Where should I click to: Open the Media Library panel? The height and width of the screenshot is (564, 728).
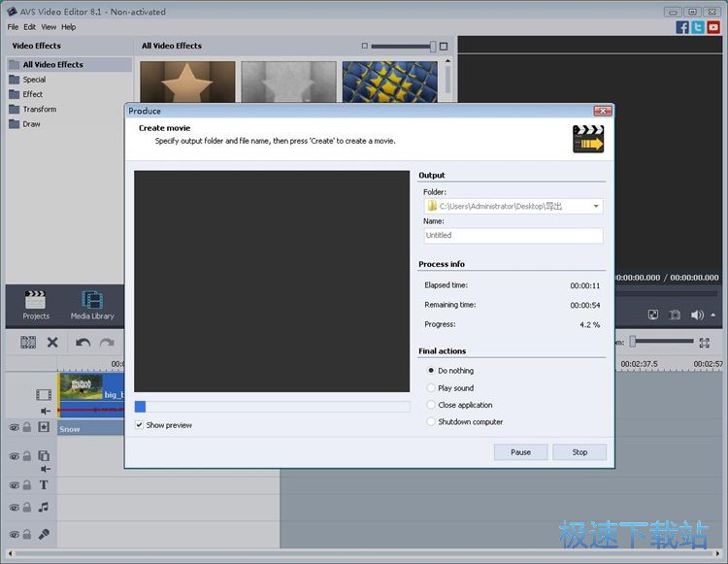(x=92, y=305)
